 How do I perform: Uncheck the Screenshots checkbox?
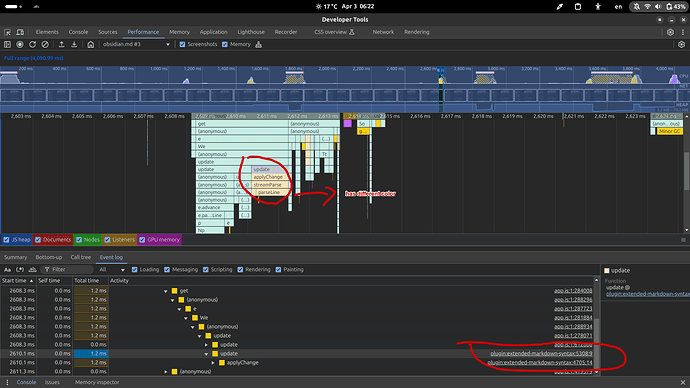click(x=182, y=44)
